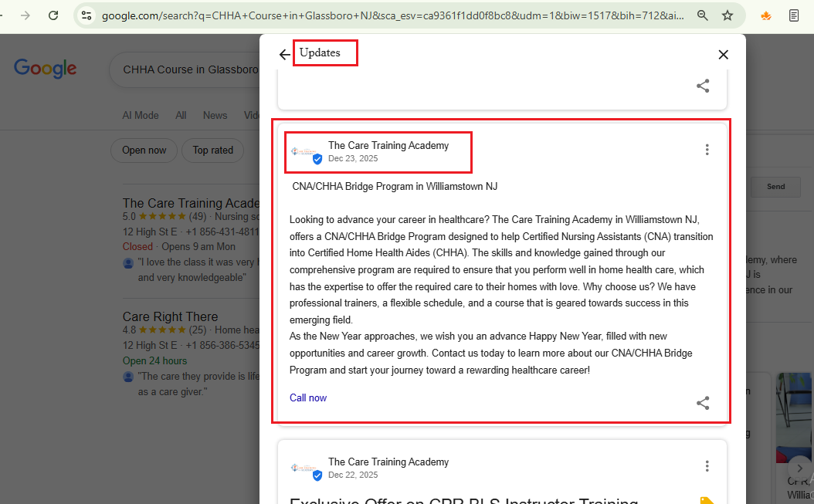Image resolution: width=814 pixels, height=504 pixels.
Task: Click the orange extension icon in toolbar
Action: coord(765,15)
